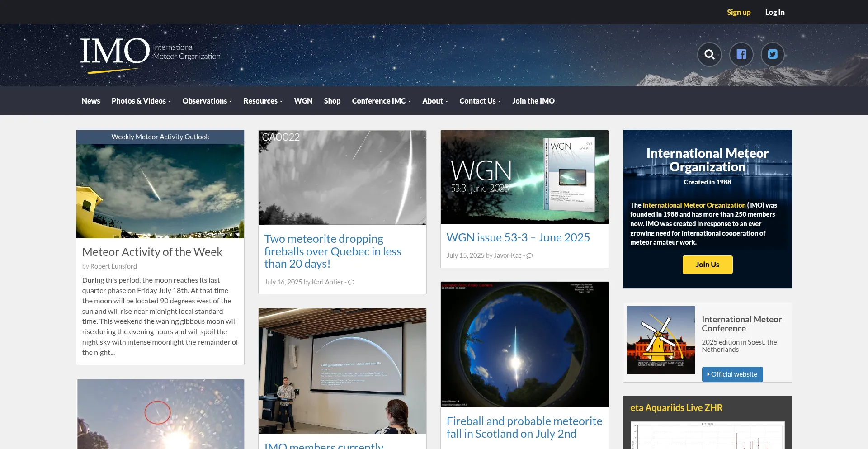
Task: Open the WGN menu item
Action: 303,101
